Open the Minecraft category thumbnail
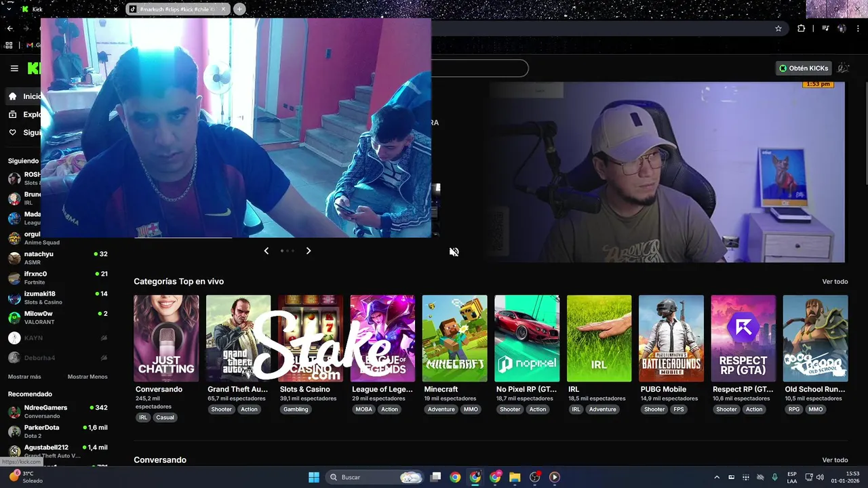 pyautogui.click(x=454, y=338)
